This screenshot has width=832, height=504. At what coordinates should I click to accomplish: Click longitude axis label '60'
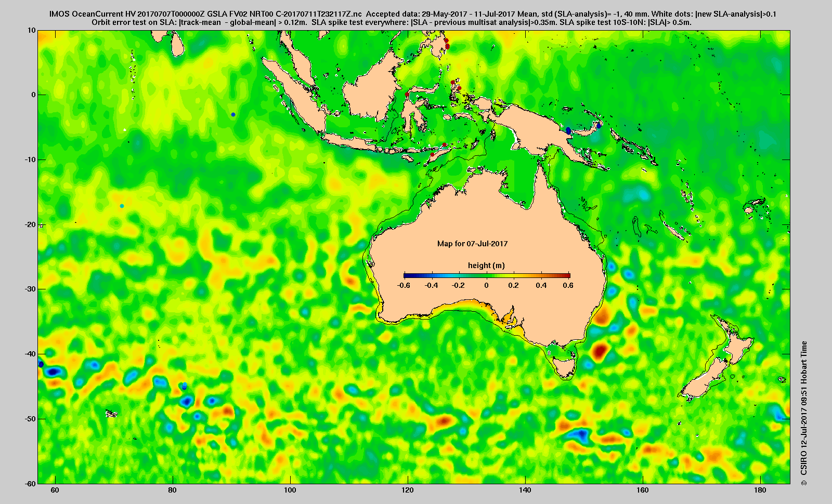55,490
